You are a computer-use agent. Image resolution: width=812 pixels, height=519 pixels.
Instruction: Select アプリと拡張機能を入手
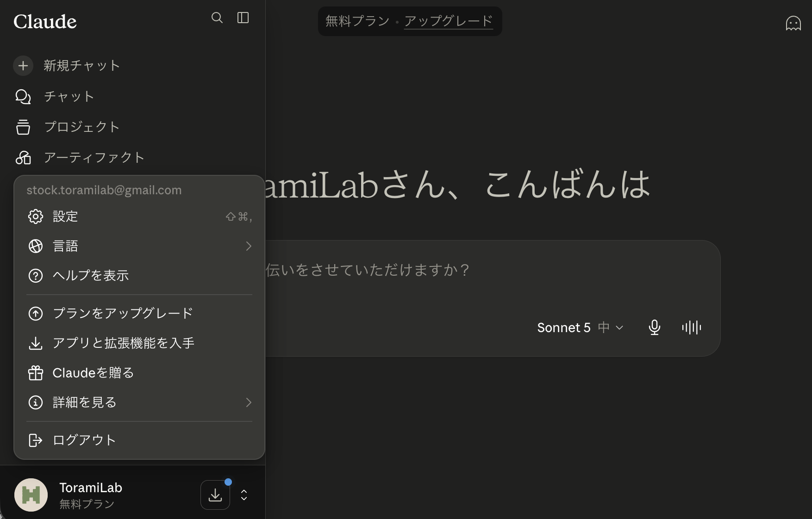point(139,343)
